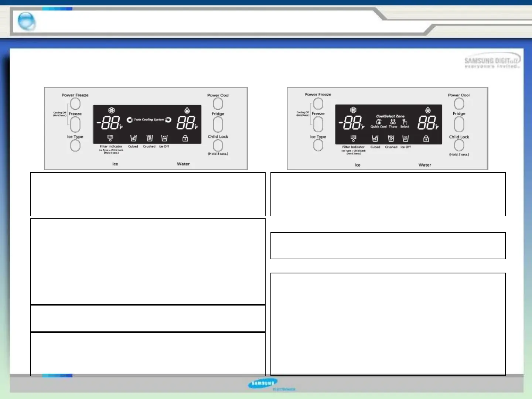Click Ice Off icon on Twin Cooling panel
Screen dimensions: 532x399
(x=164, y=138)
